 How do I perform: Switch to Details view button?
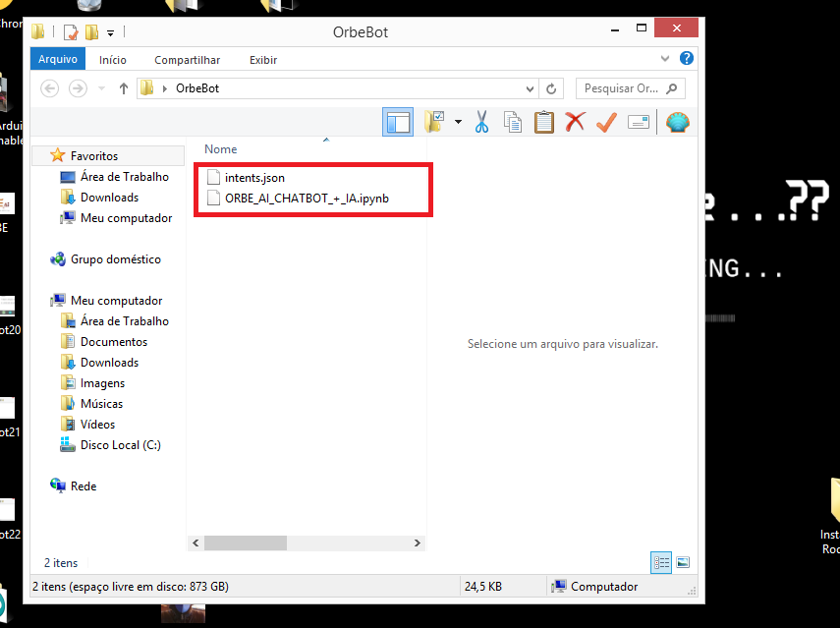(x=661, y=562)
